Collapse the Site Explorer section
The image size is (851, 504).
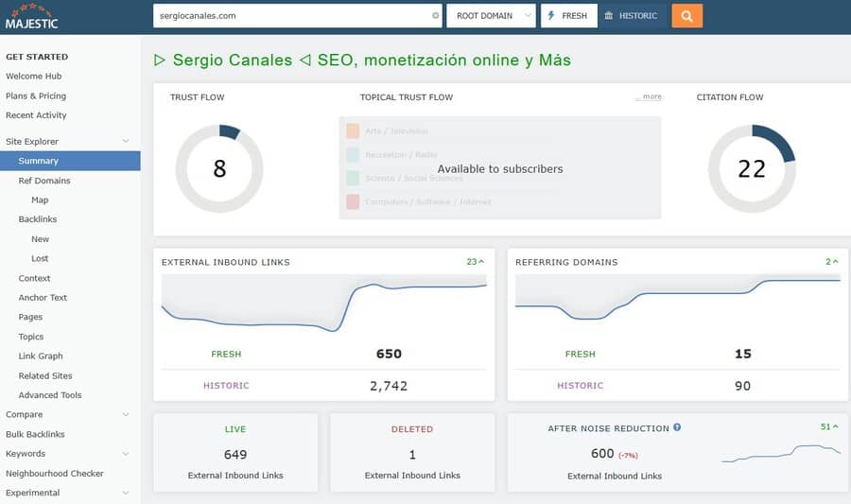click(126, 142)
